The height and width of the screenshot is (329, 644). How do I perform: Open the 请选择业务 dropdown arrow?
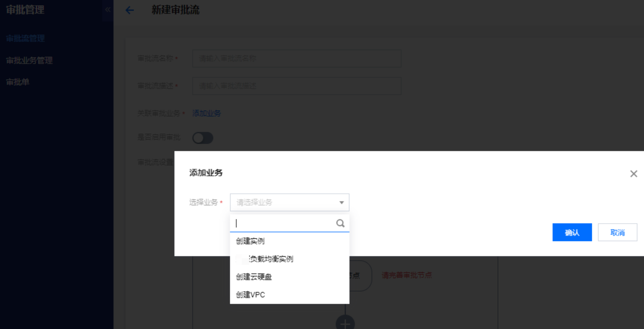tap(341, 203)
